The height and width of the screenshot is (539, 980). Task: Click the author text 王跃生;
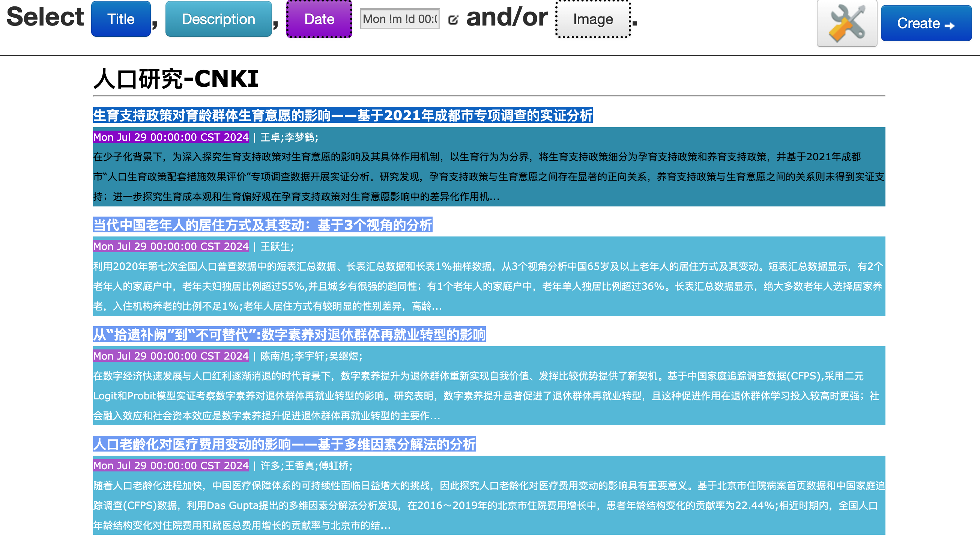coord(277,247)
